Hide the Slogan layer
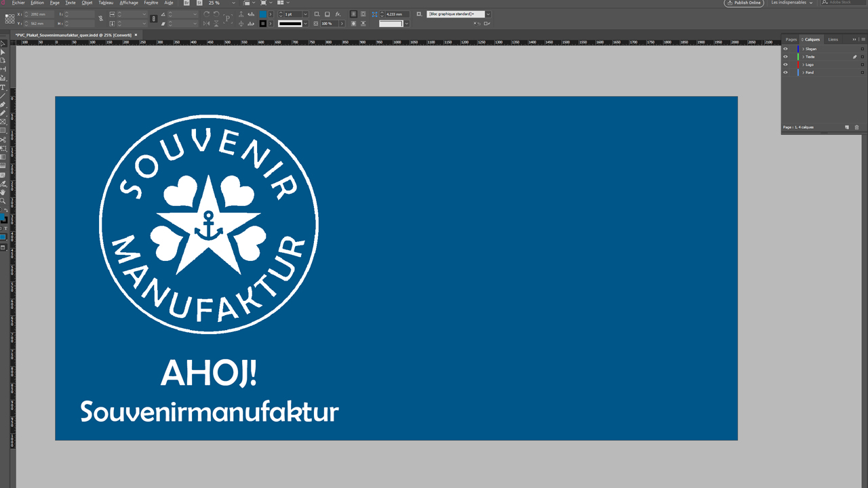The width and height of the screenshot is (868, 488). tap(785, 49)
